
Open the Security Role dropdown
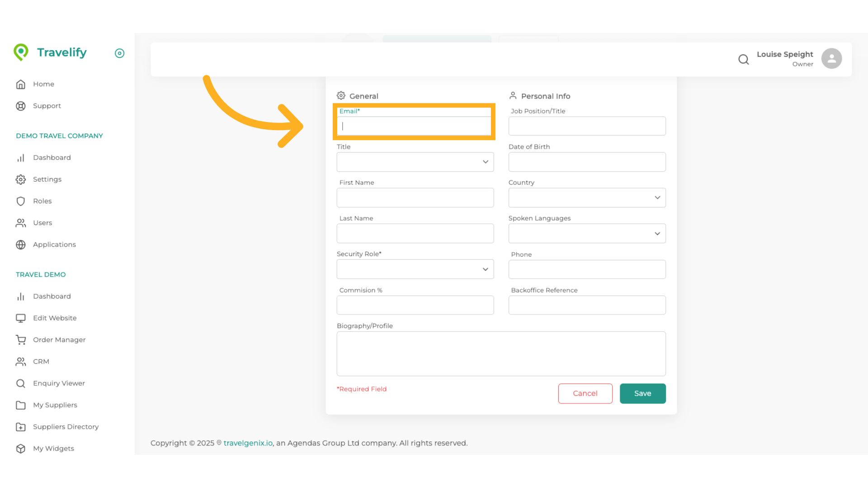coord(415,269)
